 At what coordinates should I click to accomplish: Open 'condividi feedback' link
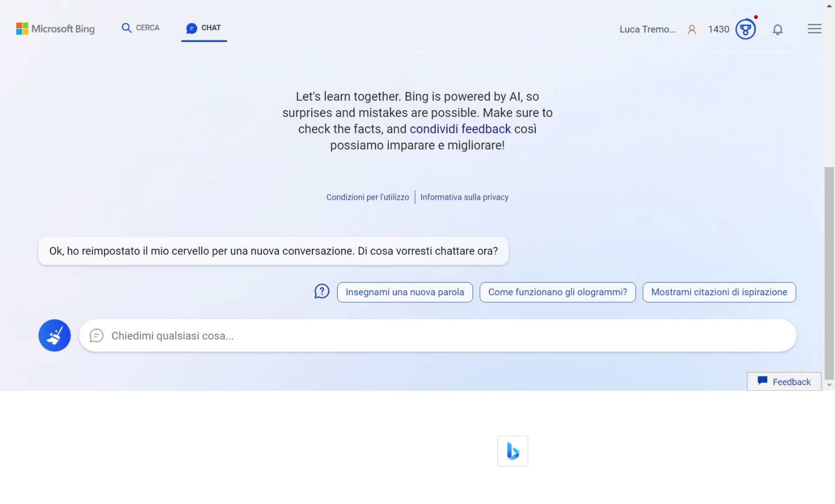click(x=460, y=129)
